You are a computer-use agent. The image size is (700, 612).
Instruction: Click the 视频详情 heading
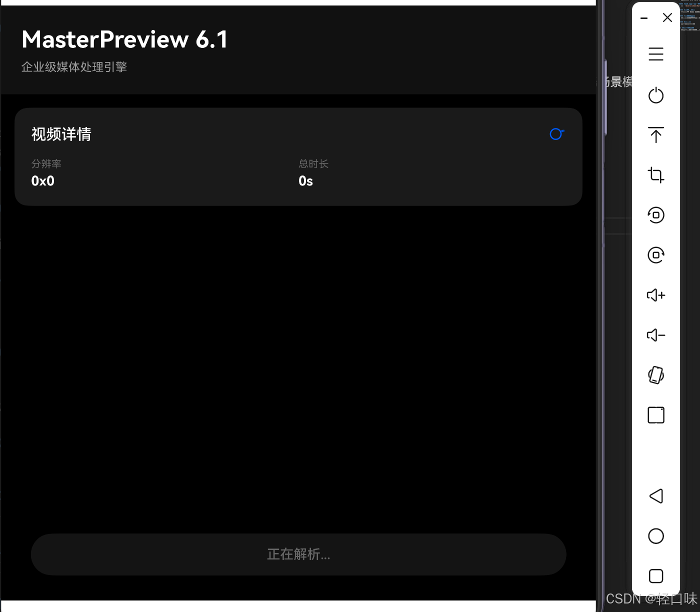click(61, 134)
